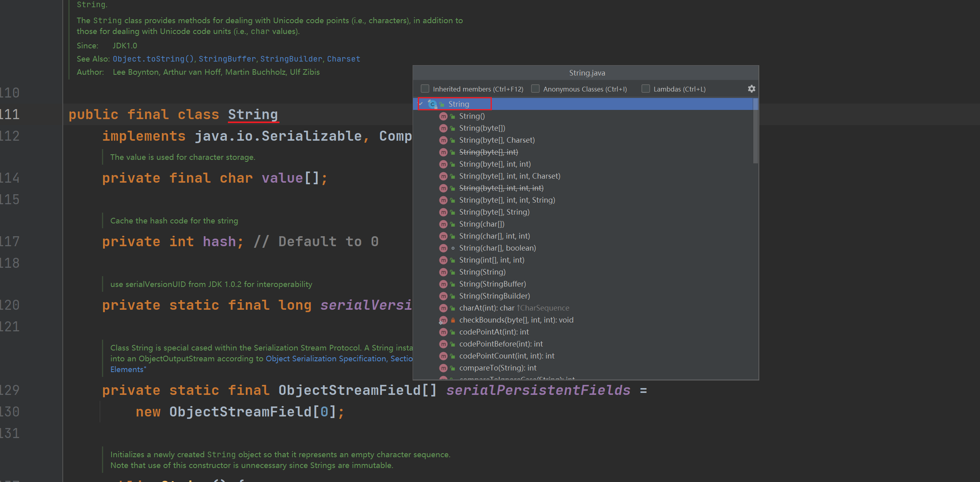Toggle Anonymous Classes checkbox
Image resolution: width=980 pixels, height=482 pixels.
tap(535, 89)
